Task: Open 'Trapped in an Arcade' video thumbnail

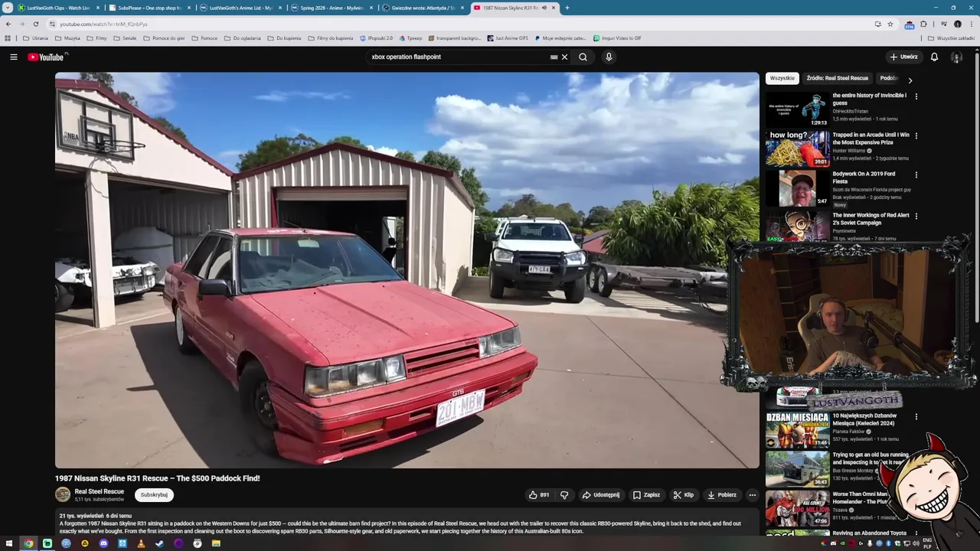Action: click(797, 148)
